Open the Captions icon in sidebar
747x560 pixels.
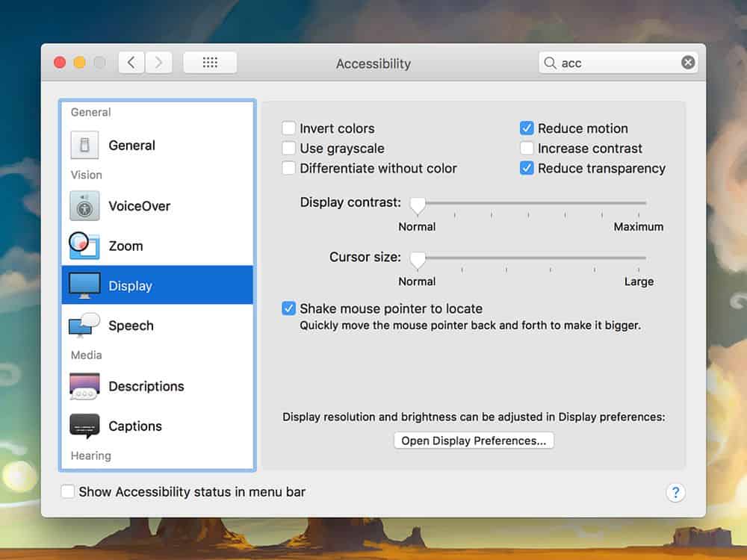(x=84, y=426)
